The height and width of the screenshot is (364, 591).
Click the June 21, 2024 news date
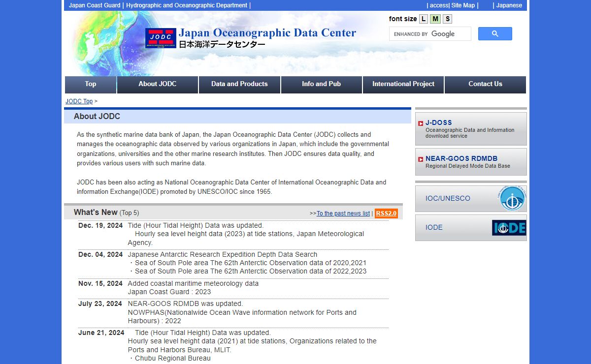[101, 333]
